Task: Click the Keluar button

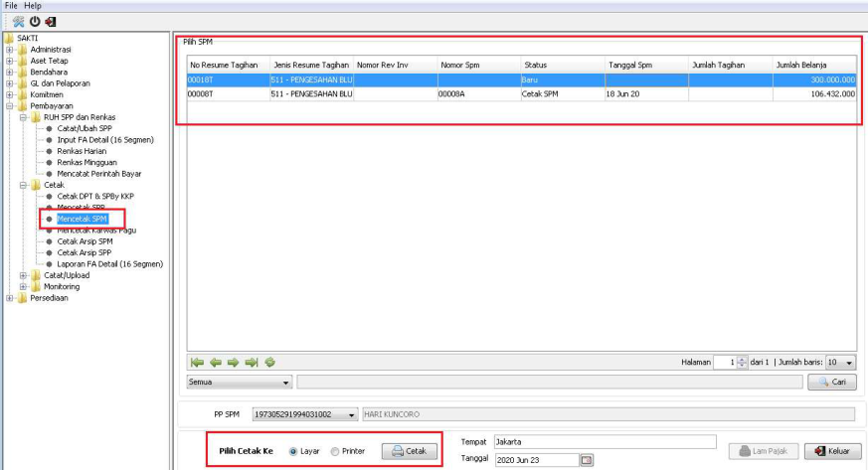Action: (x=831, y=451)
